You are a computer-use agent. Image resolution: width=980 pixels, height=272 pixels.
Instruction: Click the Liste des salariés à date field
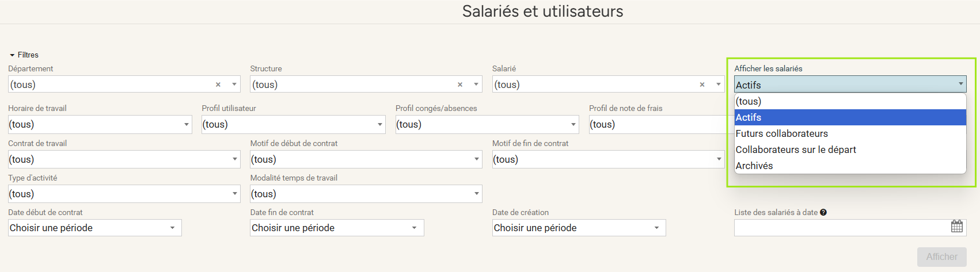(x=850, y=228)
